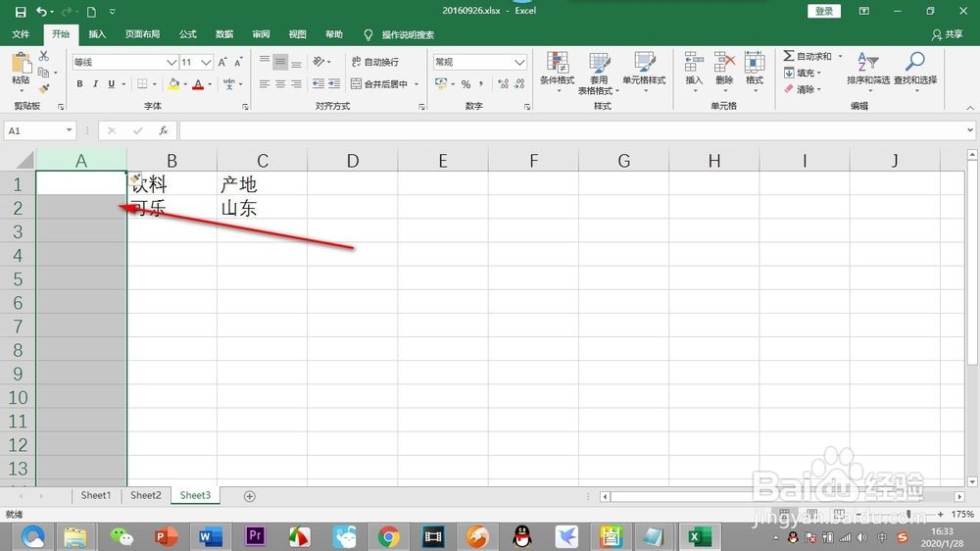The height and width of the screenshot is (551, 980).
Task: Right-align cell text
Action: (x=296, y=83)
